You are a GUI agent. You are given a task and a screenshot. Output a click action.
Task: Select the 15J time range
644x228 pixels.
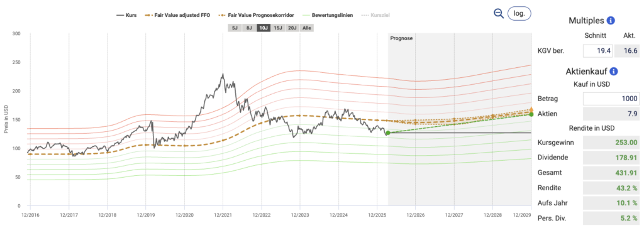point(278,28)
